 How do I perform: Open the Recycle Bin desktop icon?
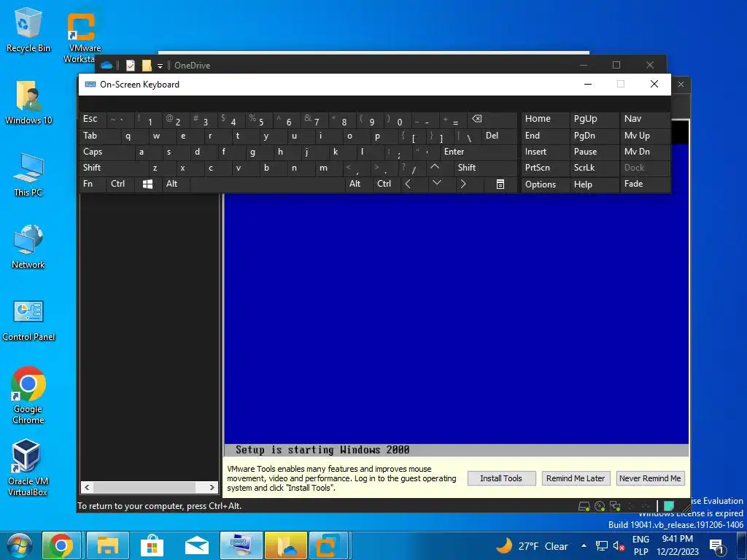tap(28, 31)
